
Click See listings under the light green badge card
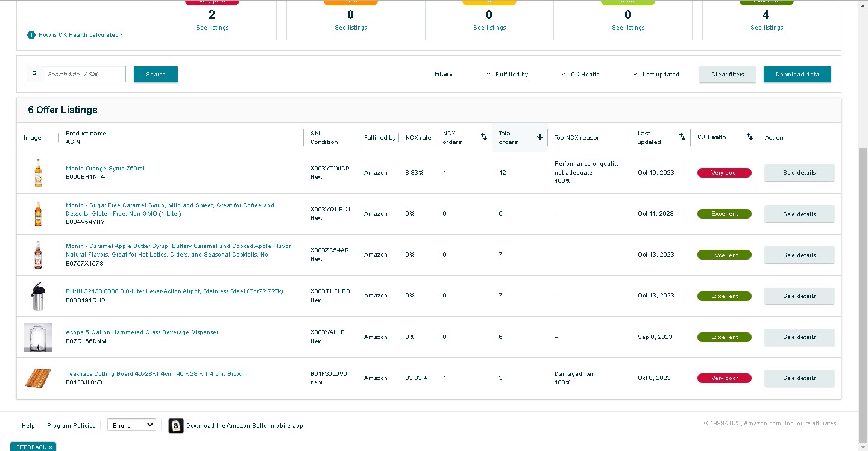pyautogui.click(x=628, y=28)
